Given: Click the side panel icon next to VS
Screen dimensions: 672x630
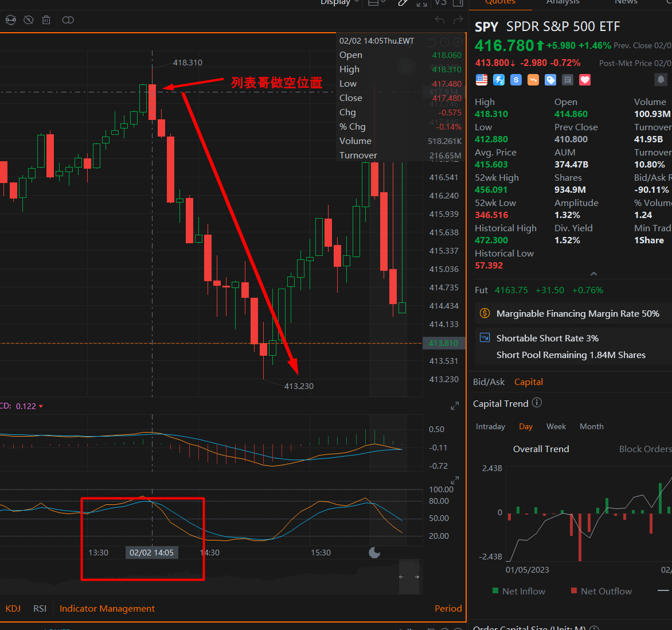Looking at the screenshot, I should (458, 2).
